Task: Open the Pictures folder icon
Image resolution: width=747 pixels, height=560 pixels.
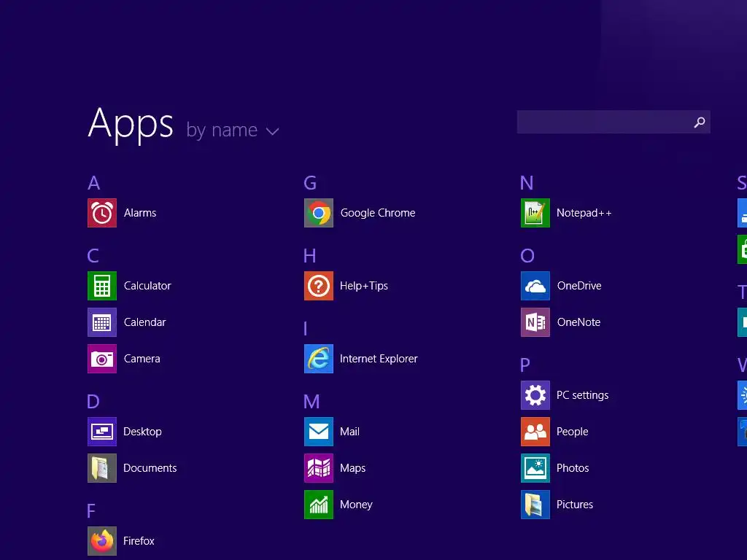Action: pyautogui.click(x=535, y=505)
